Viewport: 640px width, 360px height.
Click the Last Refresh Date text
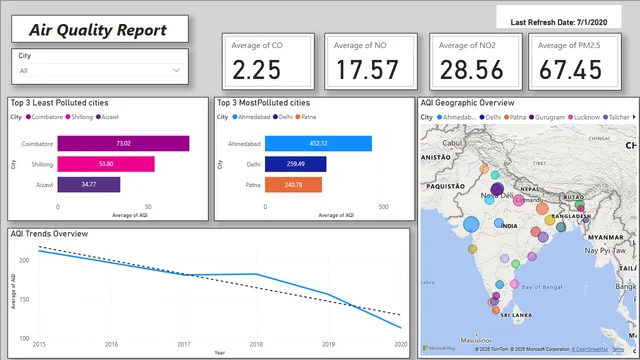click(559, 22)
